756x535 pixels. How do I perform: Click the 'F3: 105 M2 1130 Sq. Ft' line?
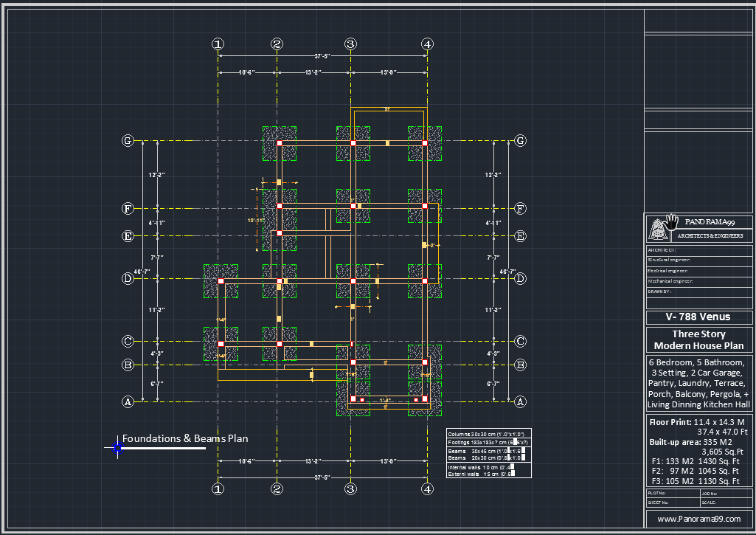[696, 481]
